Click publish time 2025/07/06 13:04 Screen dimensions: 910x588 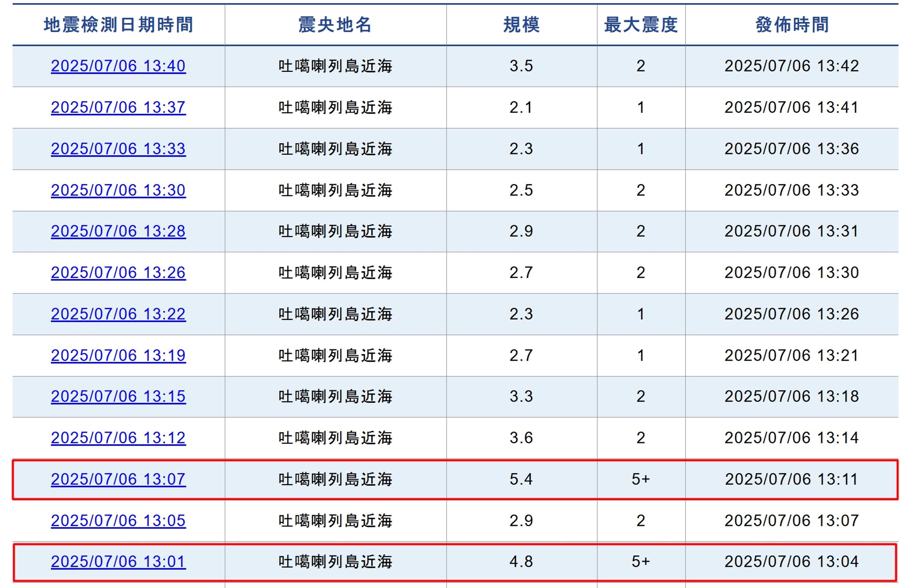coord(792,562)
